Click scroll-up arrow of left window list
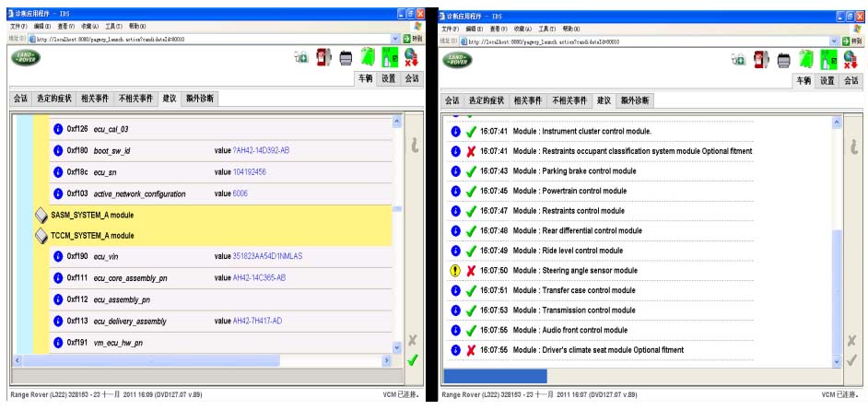 [x=396, y=122]
